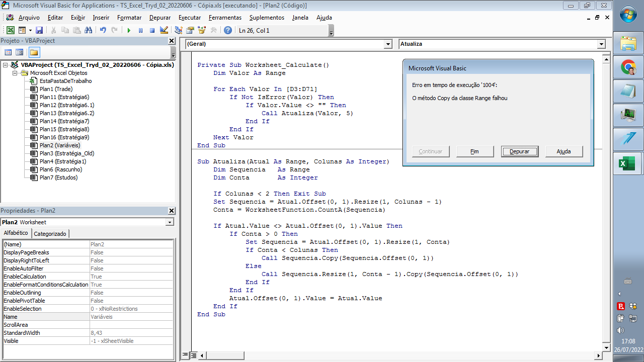
Task: Select Plan13 (Estratégia6.2) module
Action: (67, 113)
